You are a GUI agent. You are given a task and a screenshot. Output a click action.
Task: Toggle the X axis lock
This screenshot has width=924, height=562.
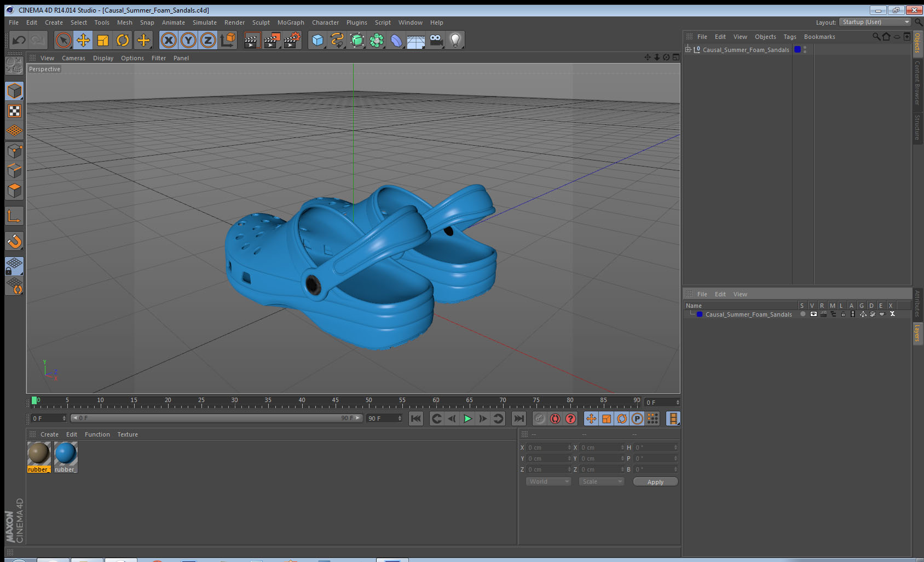point(169,40)
